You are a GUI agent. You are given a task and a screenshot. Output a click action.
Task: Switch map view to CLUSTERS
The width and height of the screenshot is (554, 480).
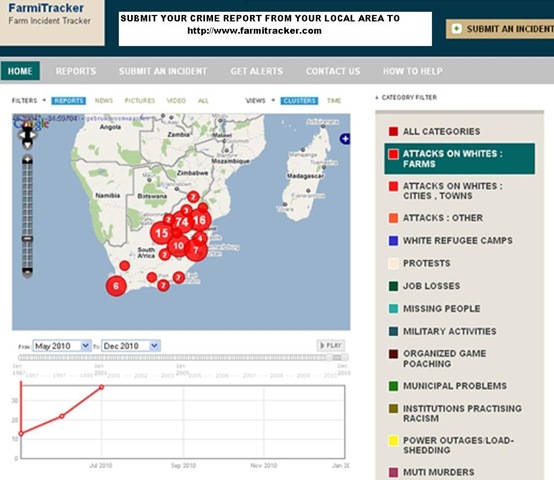coord(299,101)
